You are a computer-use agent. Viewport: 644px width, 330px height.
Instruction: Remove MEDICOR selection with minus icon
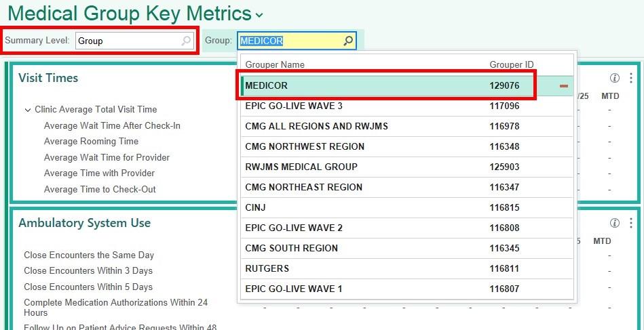click(563, 86)
